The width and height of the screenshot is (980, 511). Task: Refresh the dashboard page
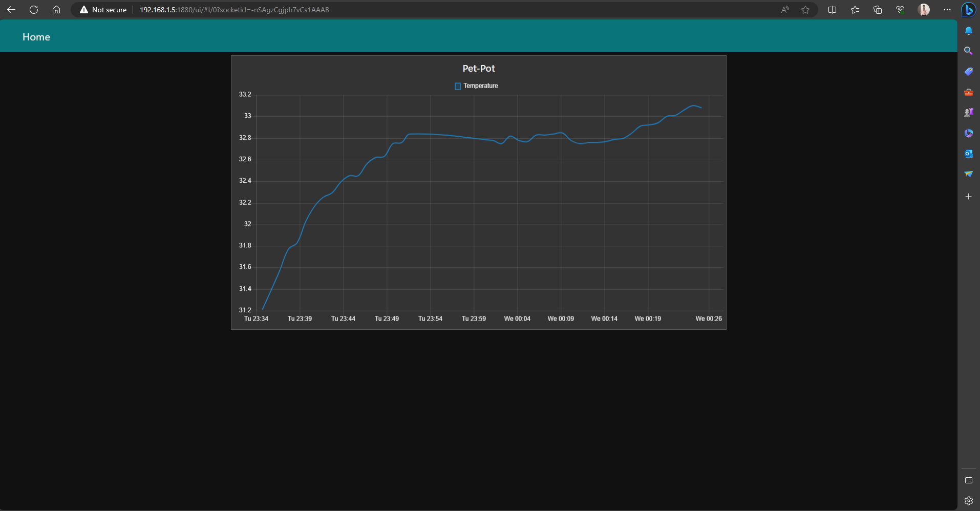34,9
